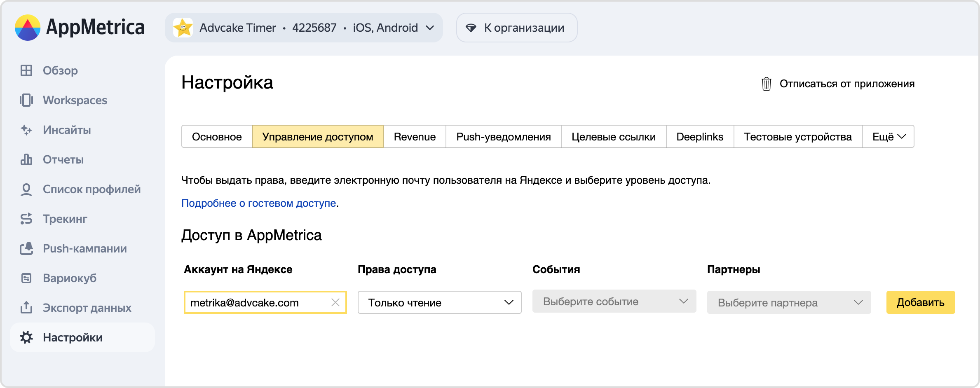Clear the email field with X icon

click(x=335, y=302)
